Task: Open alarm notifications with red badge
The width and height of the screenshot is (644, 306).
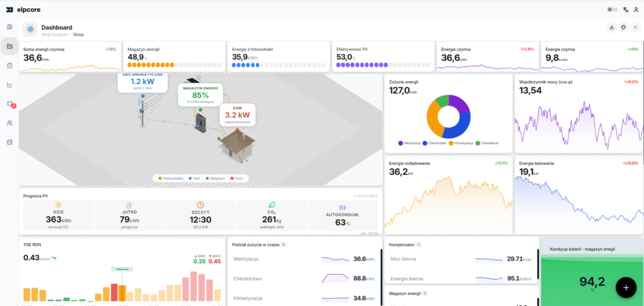Action: click(x=9, y=104)
